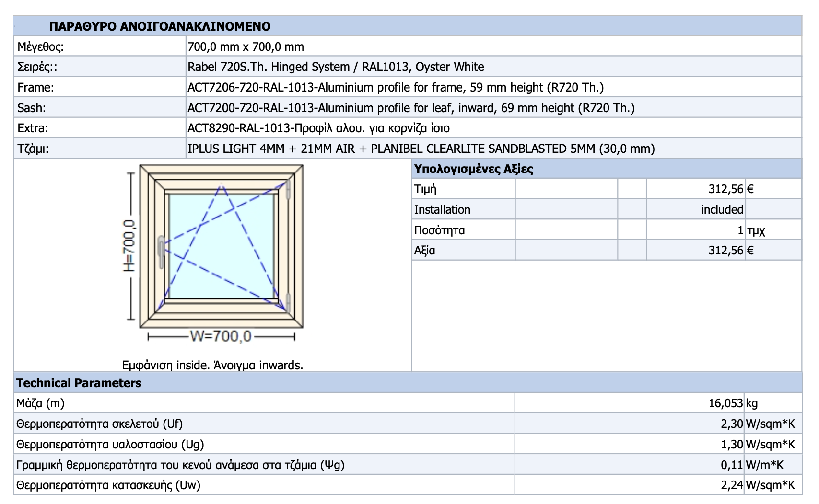Select the mass value 16,053
Screen dimensions: 819x504
coord(726,403)
